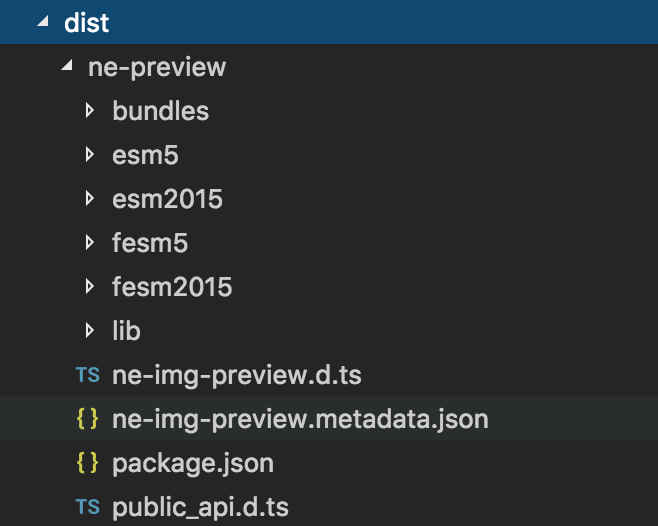The image size is (658, 526).
Task: Expand the fesm5 folder arrow
Action: [x=91, y=243]
